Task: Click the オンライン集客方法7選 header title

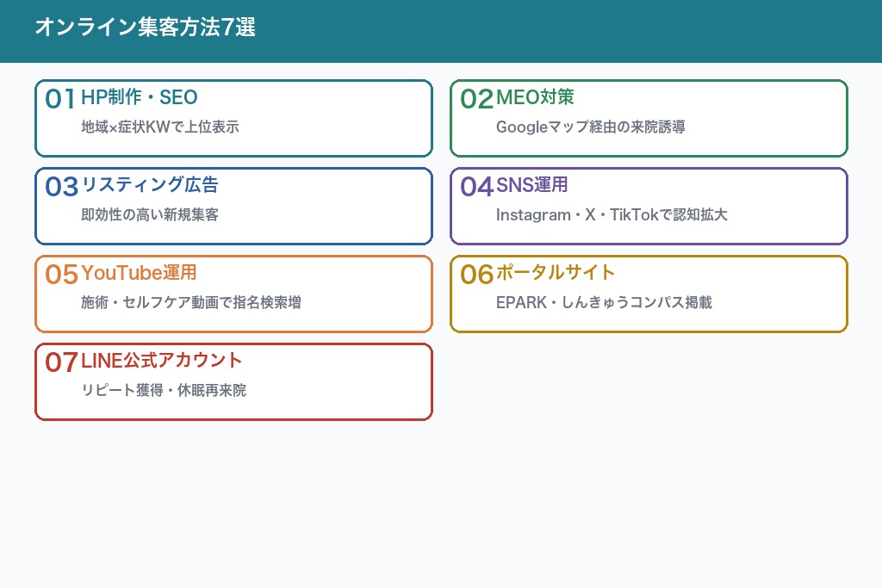Action: point(145,28)
